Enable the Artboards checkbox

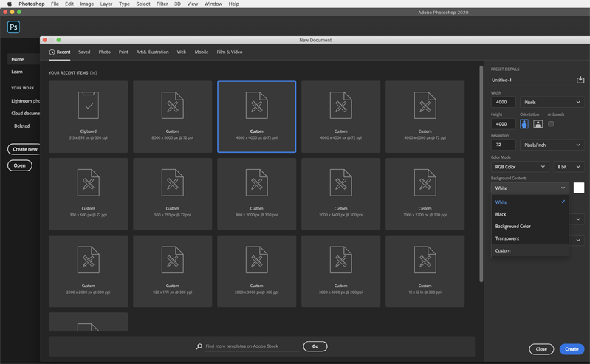point(551,124)
